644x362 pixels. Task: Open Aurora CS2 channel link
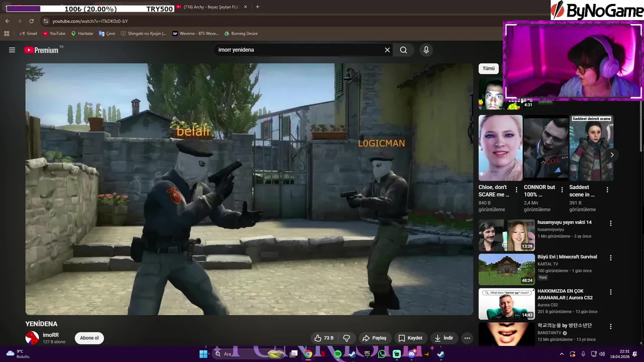click(x=547, y=305)
